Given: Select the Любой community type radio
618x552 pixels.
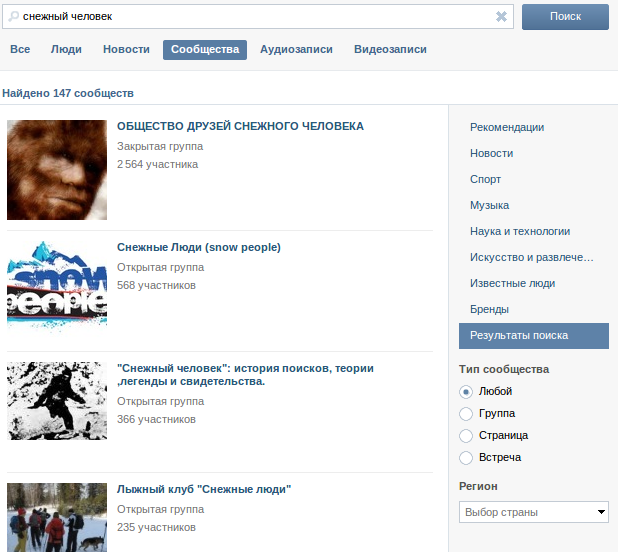Looking at the screenshot, I should click(x=466, y=392).
